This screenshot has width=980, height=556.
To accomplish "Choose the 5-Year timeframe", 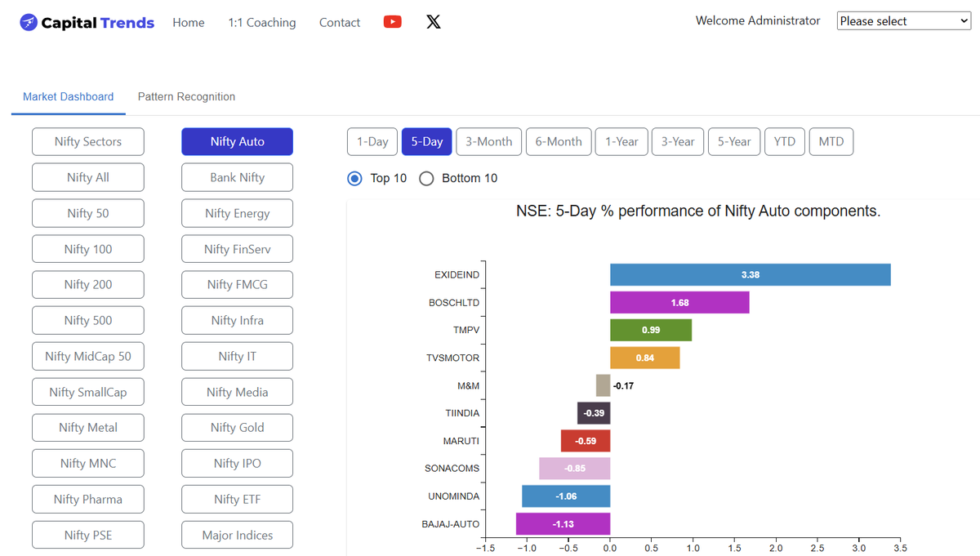I will tap(734, 141).
